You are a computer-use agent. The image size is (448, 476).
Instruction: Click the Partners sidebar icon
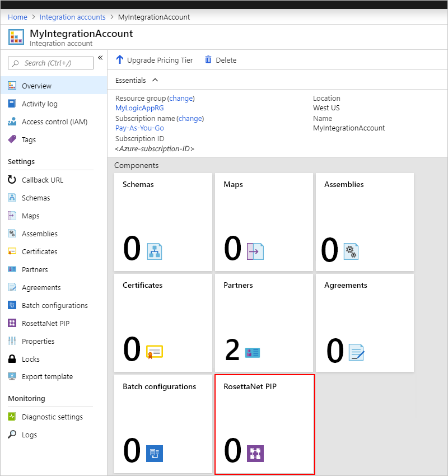[x=12, y=269]
